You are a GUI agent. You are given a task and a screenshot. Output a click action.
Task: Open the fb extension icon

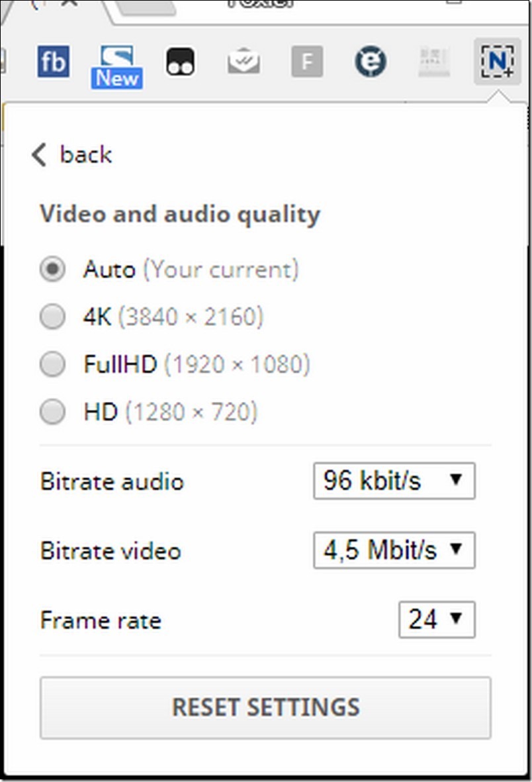[54, 62]
